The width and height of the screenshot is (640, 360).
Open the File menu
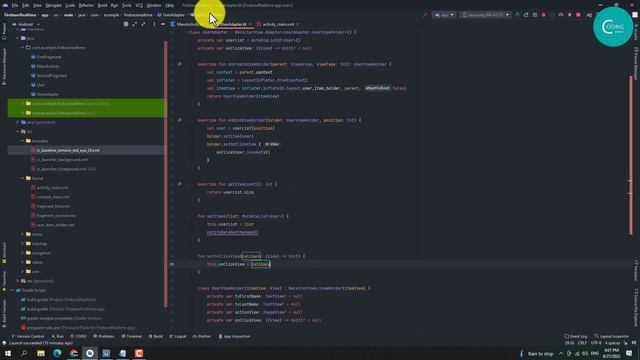coord(15,5)
